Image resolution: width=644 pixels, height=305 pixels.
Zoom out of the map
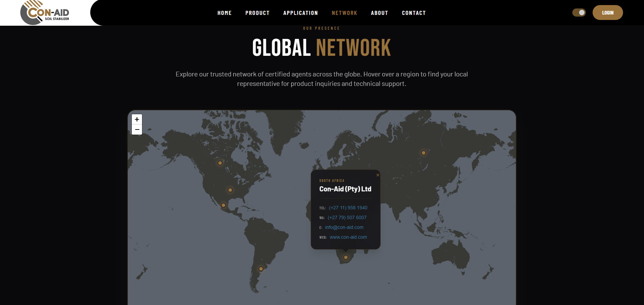tap(137, 130)
